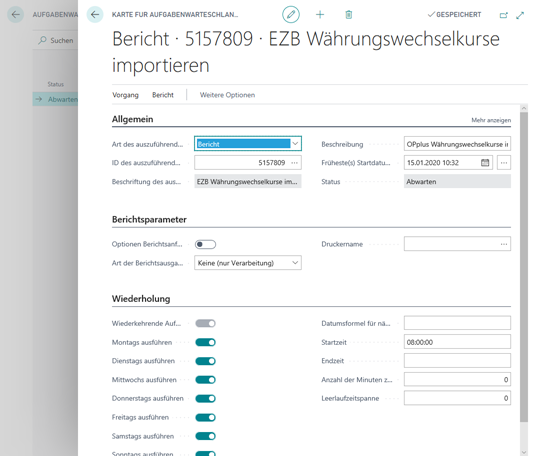Toggle Optionen Berichtsanforderungsseite switch

(205, 244)
